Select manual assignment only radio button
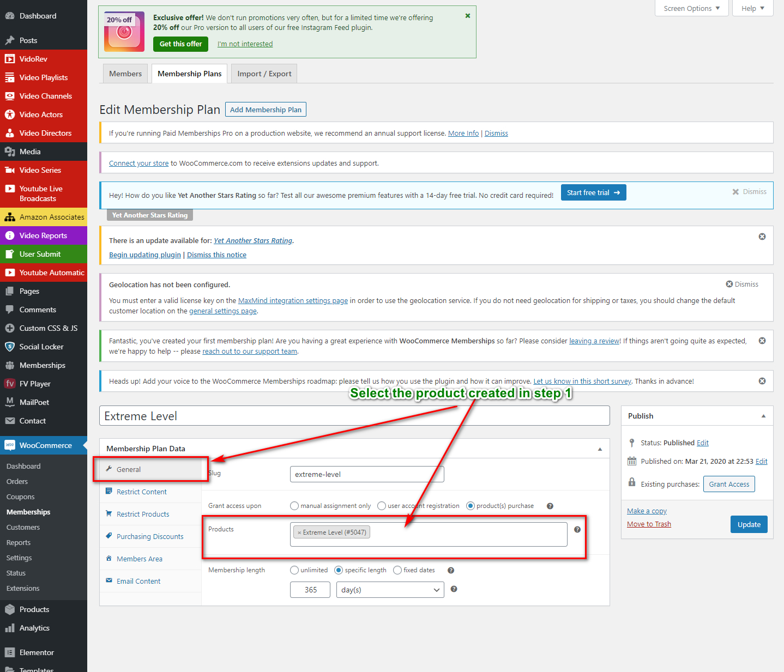The height and width of the screenshot is (672, 784). coord(294,506)
